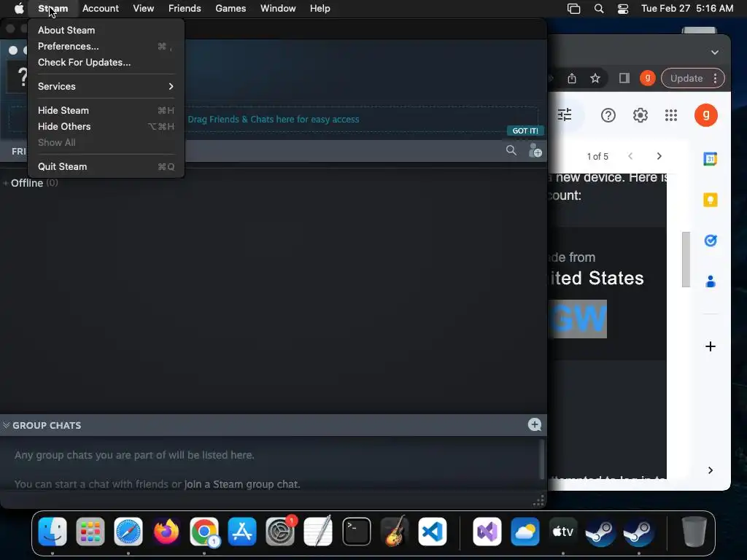Click join a Steam group chat link

pos(242,484)
